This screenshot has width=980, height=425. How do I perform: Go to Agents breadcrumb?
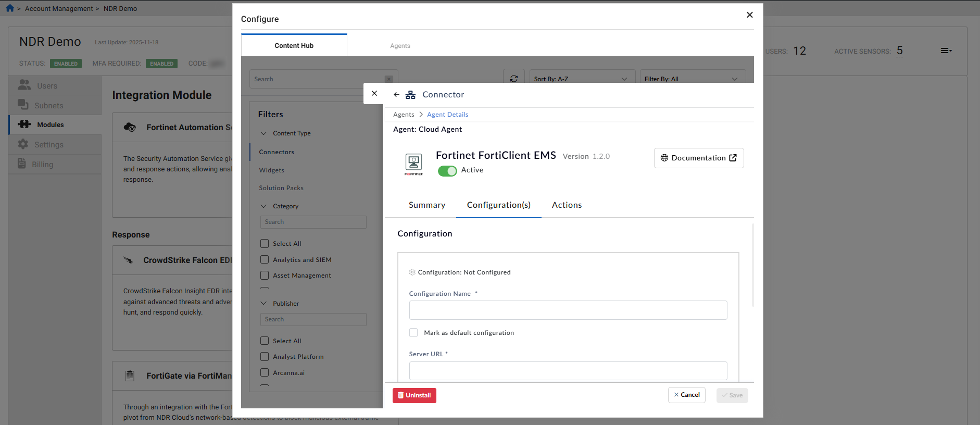pyautogui.click(x=404, y=115)
